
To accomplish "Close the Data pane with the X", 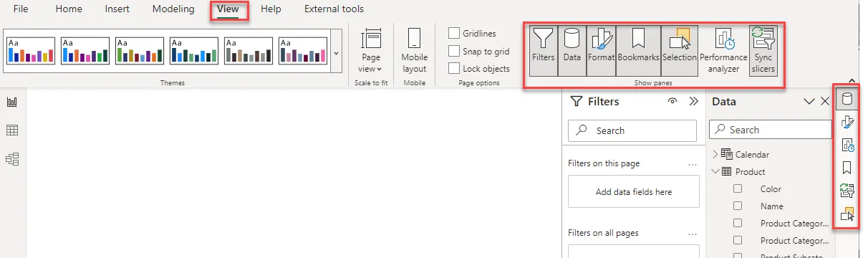I will [825, 102].
